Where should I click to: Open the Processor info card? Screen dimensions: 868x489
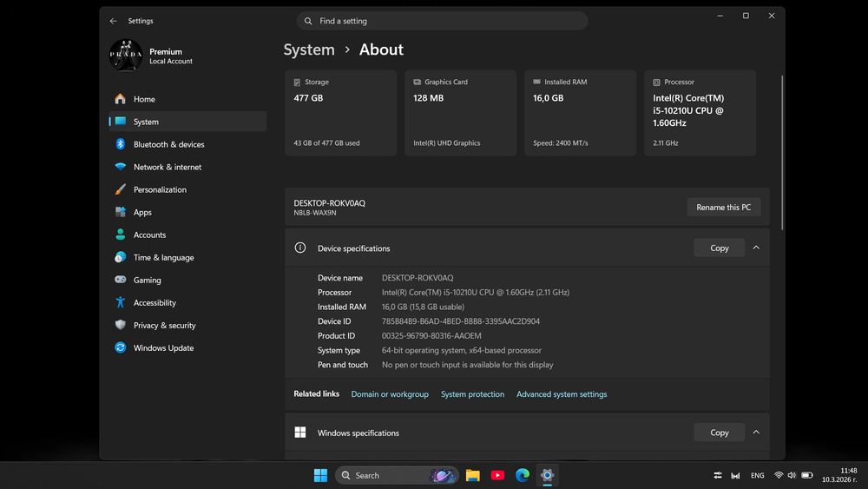(x=700, y=113)
